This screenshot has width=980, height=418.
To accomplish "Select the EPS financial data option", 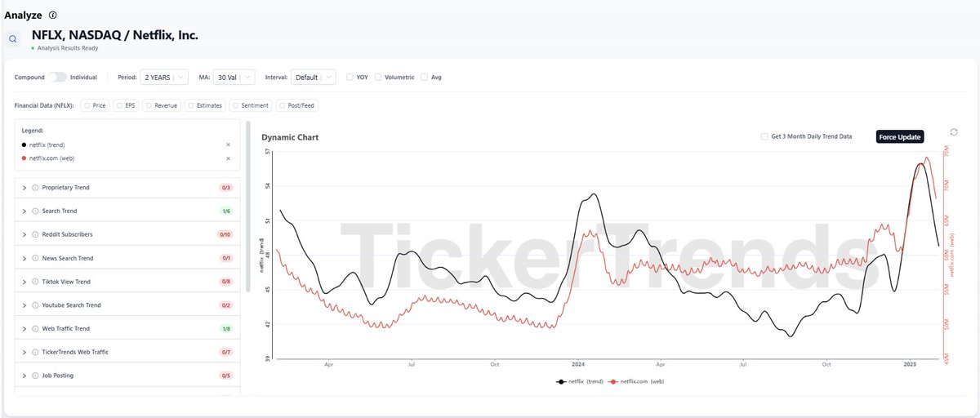I will pyautogui.click(x=127, y=105).
